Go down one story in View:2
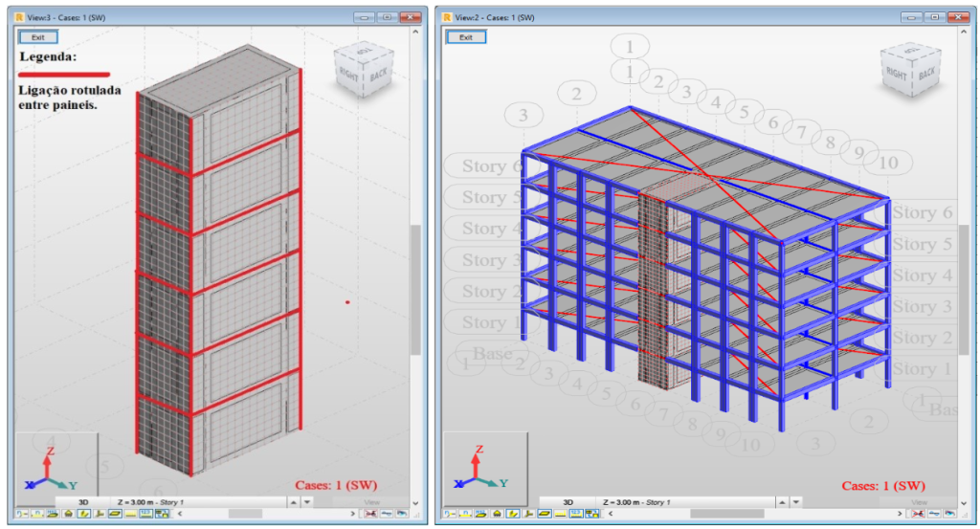The width and height of the screenshot is (980, 529). click(797, 502)
